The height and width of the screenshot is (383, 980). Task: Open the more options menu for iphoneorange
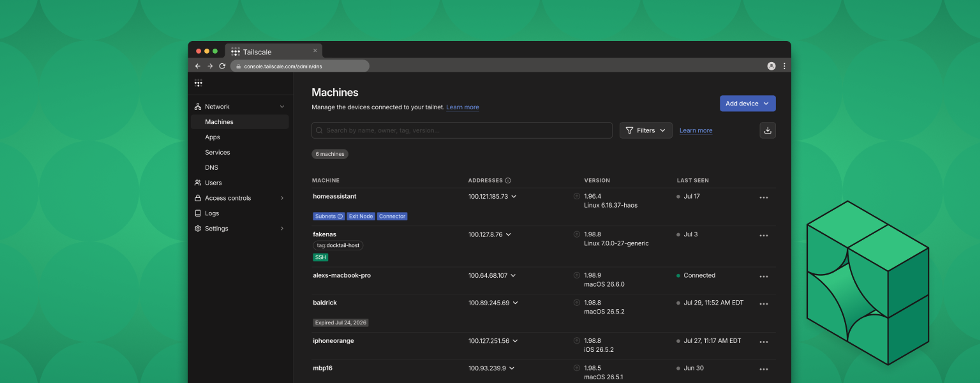pos(764,342)
